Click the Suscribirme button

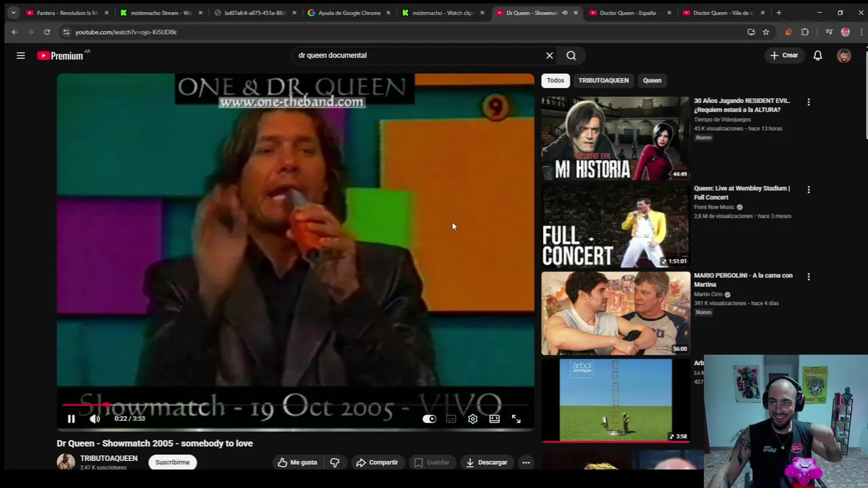click(172, 462)
